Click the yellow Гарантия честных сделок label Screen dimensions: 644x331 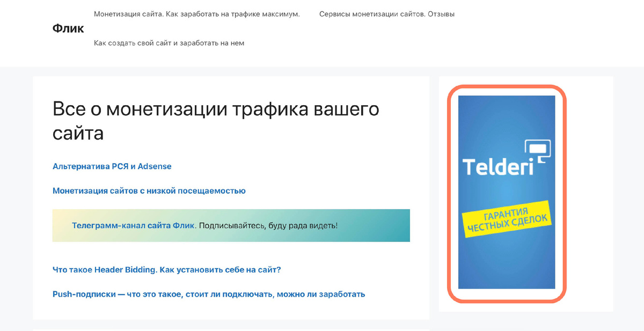pos(507,220)
